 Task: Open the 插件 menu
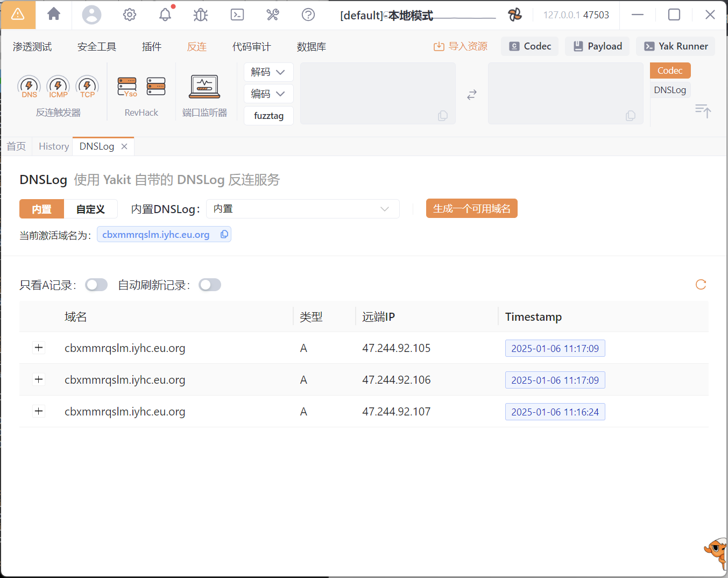[x=152, y=47]
